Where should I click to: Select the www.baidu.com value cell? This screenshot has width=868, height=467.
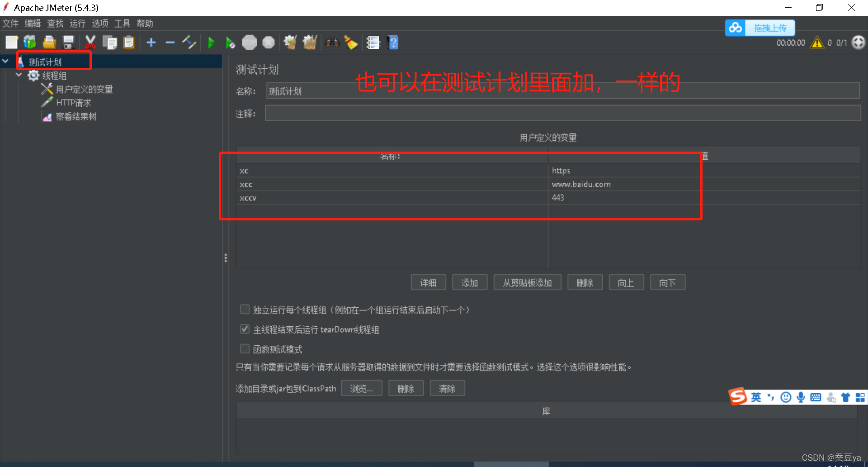[704, 184]
